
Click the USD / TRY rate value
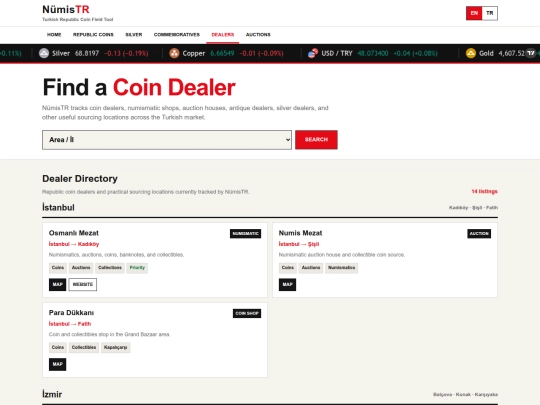[373, 53]
